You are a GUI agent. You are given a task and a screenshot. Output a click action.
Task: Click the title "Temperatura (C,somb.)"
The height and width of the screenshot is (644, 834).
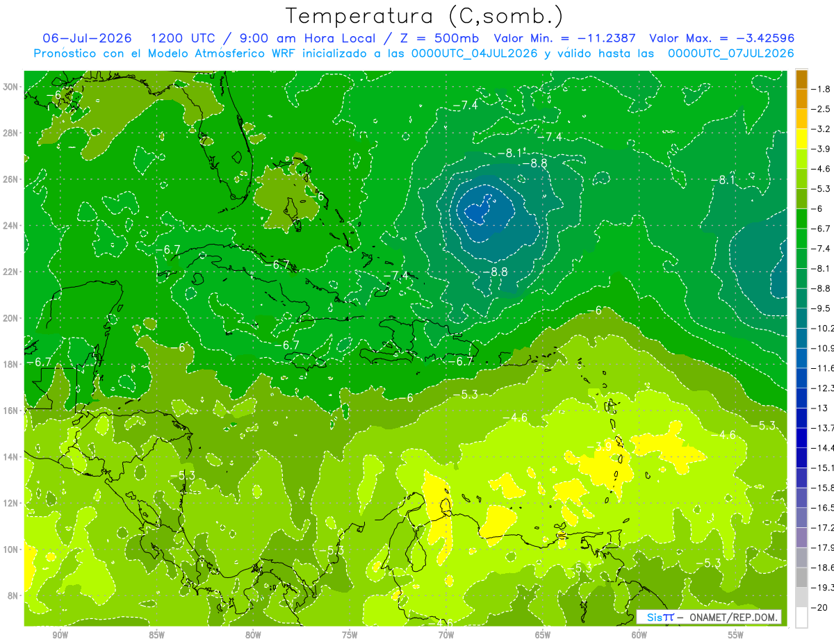coord(424,16)
